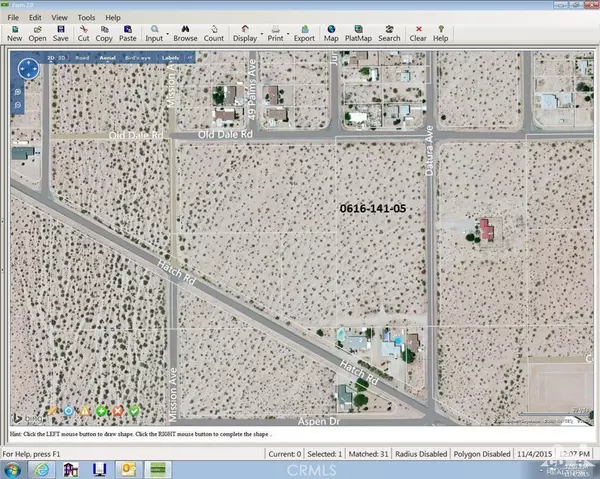Viewport: 600px width, 479px height.
Task: Click the green plus add icon
Action: [x=101, y=411]
